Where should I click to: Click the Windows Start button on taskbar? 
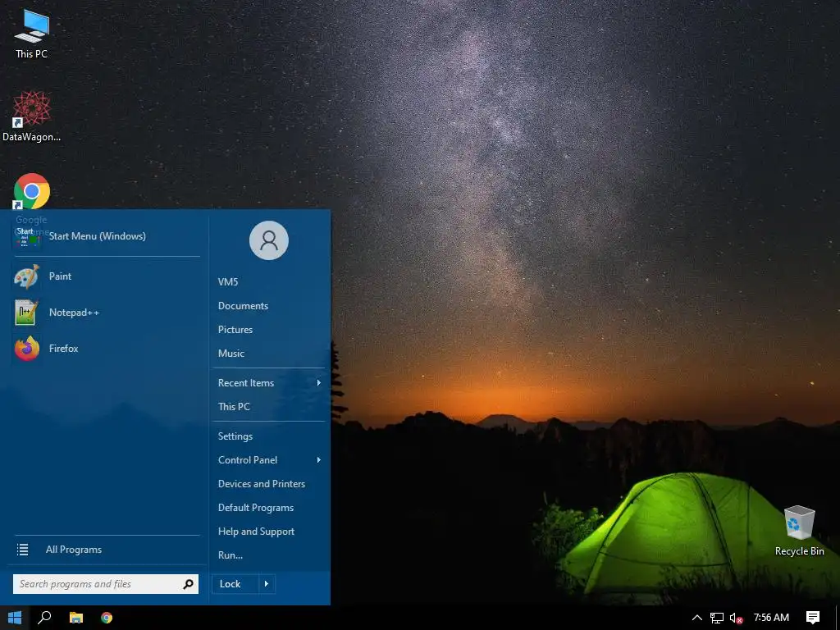tap(15, 618)
